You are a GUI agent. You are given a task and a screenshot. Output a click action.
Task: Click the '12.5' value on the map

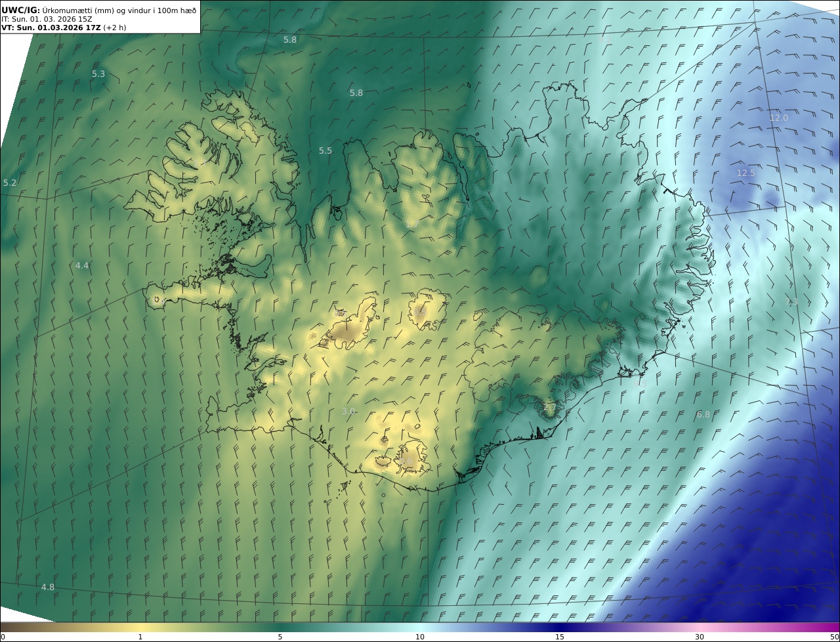[746, 173]
